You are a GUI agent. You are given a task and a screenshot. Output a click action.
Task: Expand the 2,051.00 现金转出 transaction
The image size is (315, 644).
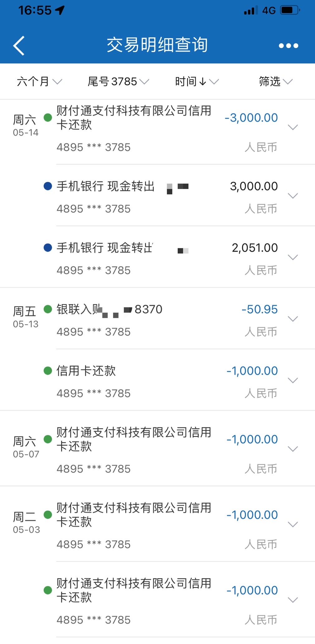(293, 257)
